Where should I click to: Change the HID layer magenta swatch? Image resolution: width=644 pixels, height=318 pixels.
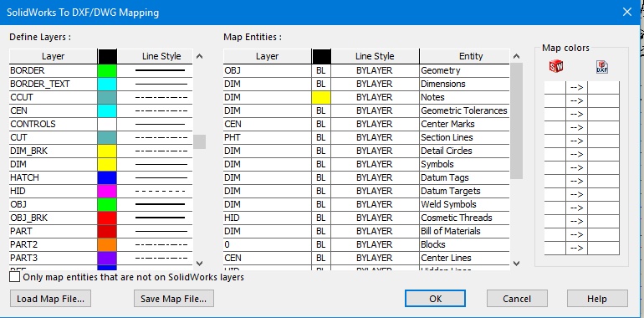pyautogui.click(x=107, y=191)
